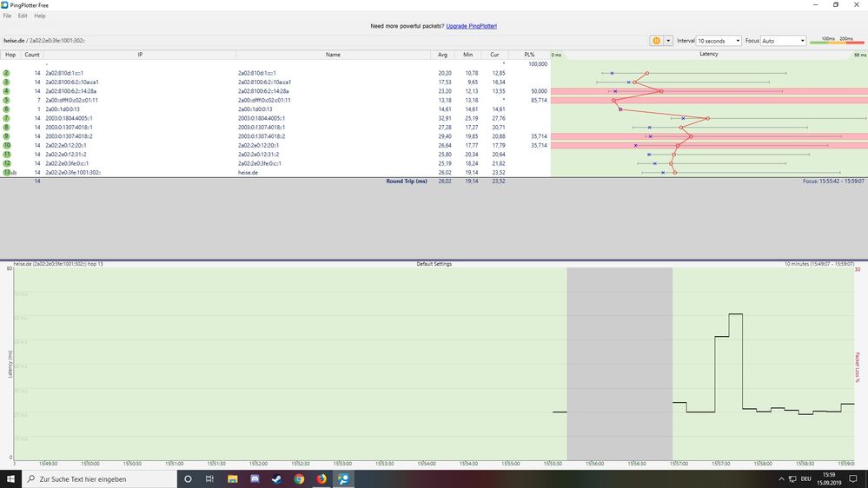The image size is (868, 488).
Task: Select hop 10 green circle icon
Action: click(x=7, y=145)
